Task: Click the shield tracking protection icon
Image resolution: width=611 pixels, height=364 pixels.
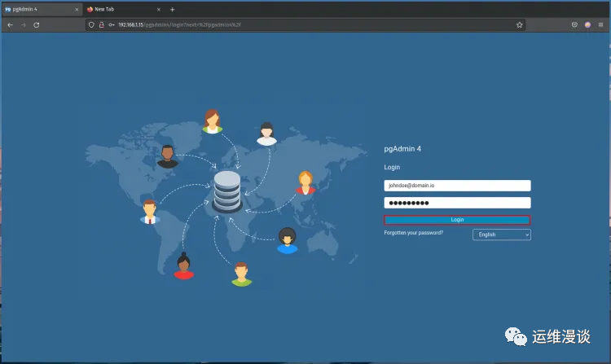Action: 91,25
